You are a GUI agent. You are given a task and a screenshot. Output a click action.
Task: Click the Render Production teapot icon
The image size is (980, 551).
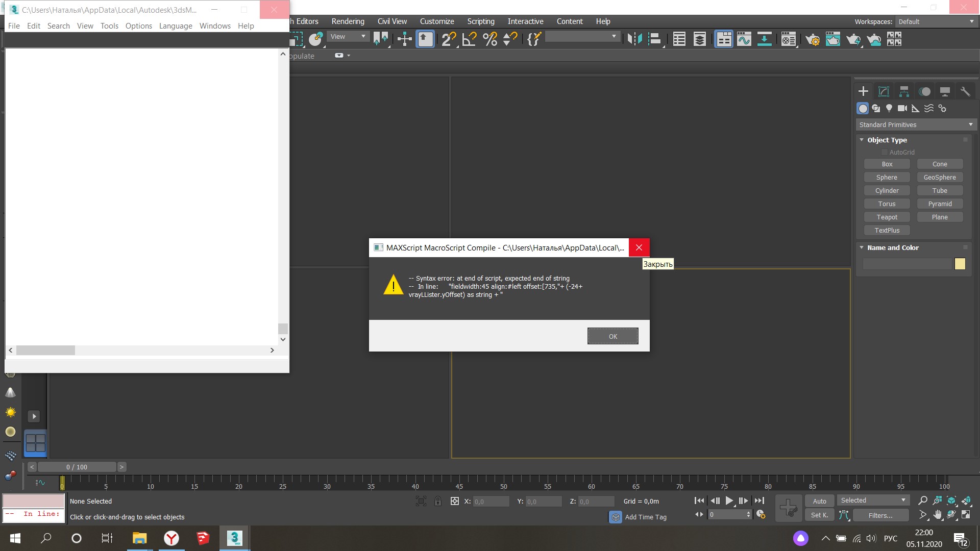(x=853, y=39)
